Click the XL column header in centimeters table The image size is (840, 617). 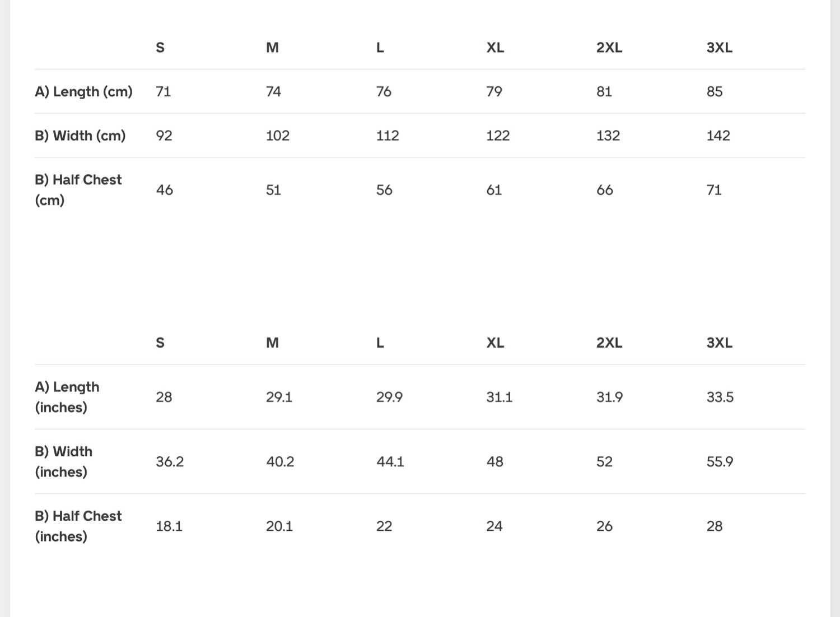click(x=495, y=48)
